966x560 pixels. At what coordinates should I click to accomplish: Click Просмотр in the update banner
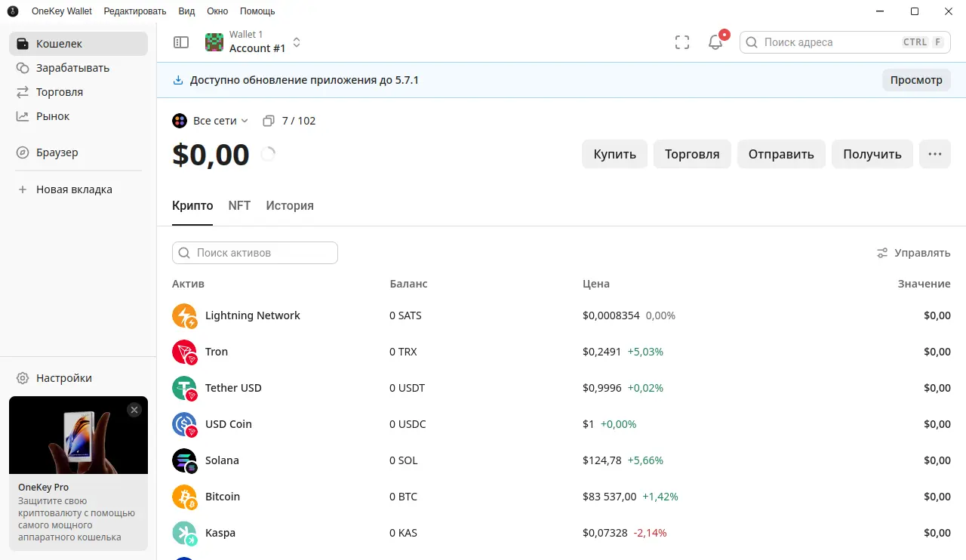click(x=916, y=80)
